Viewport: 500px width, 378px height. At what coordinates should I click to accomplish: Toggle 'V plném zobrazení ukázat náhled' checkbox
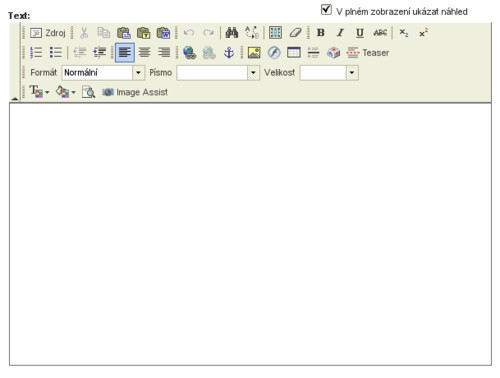(326, 10)
